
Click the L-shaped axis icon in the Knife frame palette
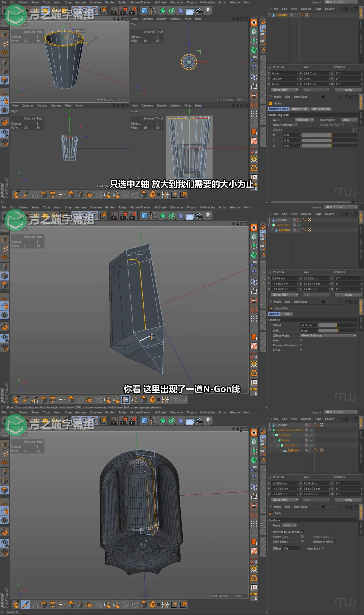click(4, 502)
